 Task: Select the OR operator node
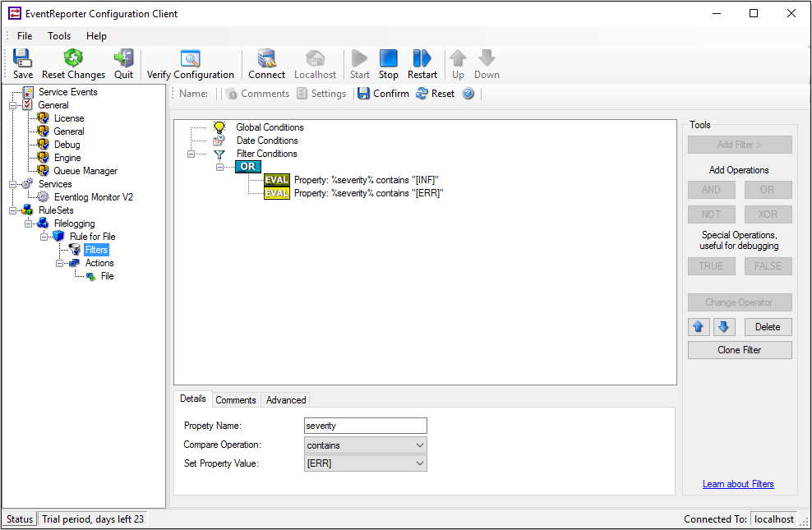248,167
